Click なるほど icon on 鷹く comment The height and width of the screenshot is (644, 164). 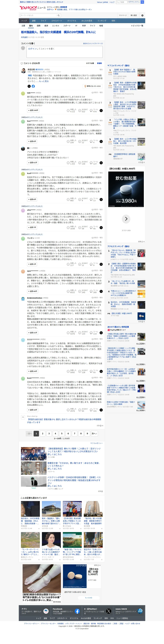[80, 163]
